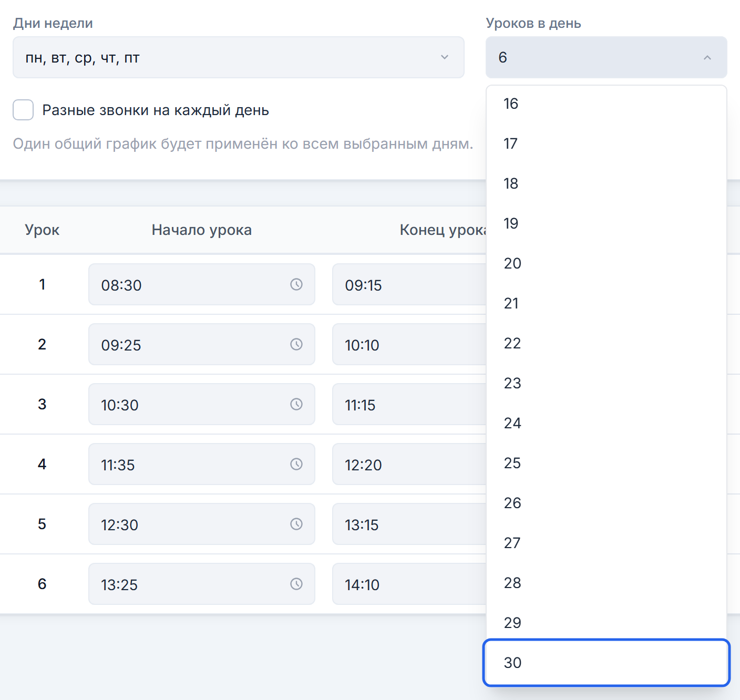Pick option 26 from the list
Image resolution: width=740 pixels, height=700 pixels.
point(607,503)
